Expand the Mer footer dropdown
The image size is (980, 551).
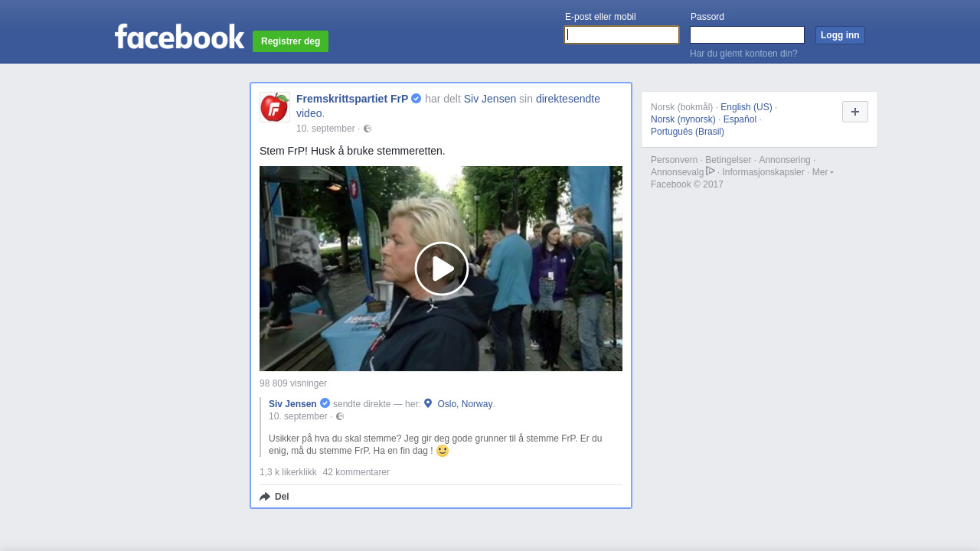pos(822,172)
